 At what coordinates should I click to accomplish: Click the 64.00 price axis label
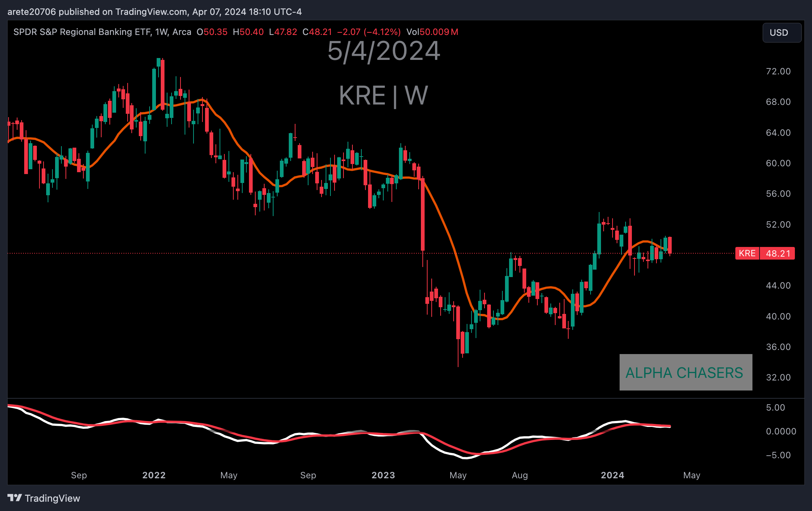pyautogui.click(x=778, y=133)
